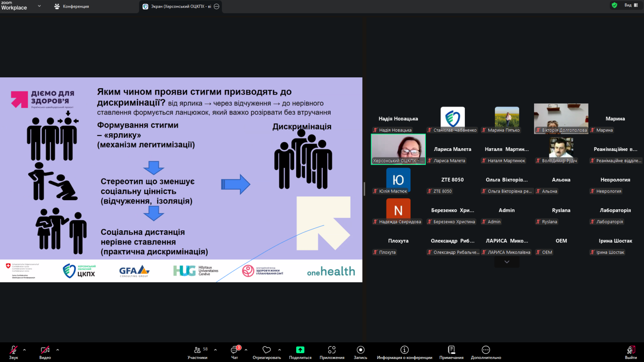Unmute microphone using the Звук button

(14, 350)
